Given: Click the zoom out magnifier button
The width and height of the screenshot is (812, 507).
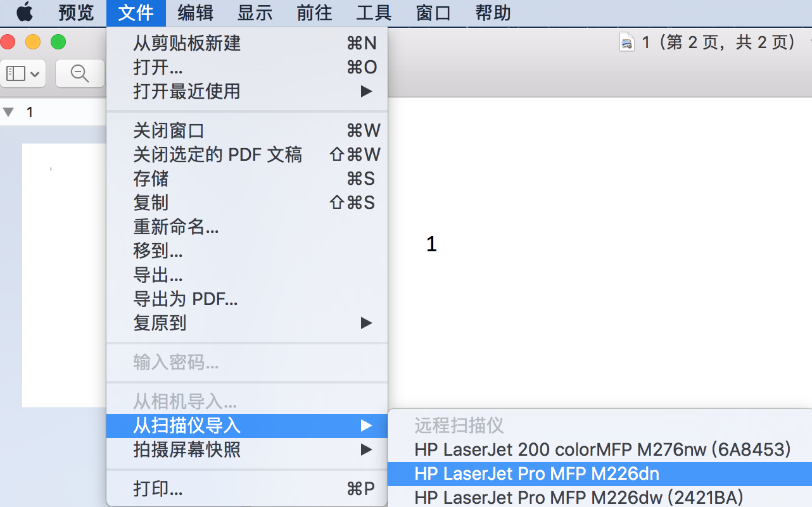Looking at the screenshot, I should (80, 73).
